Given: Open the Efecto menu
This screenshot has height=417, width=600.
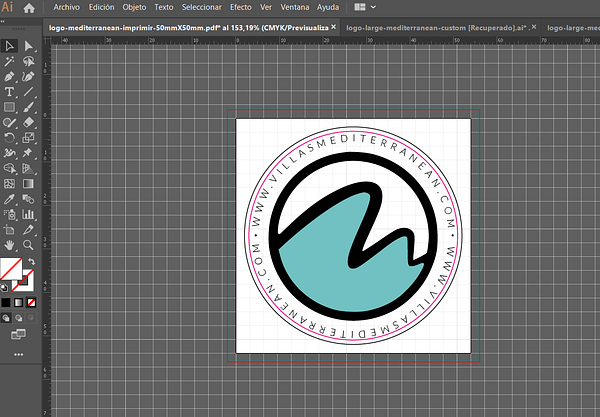Looking at the screenshot, I should coord(241,7).
